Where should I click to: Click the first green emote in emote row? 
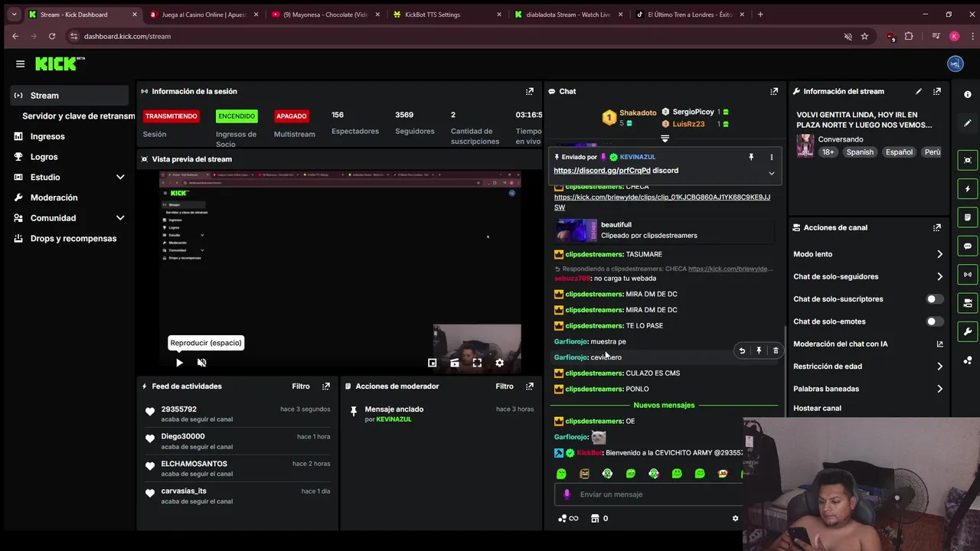pyautogui.click(x=562, y=474)
